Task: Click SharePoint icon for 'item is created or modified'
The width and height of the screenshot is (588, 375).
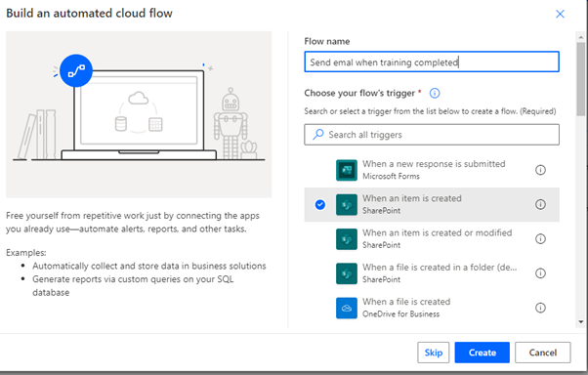Action: tap(347, 239)
